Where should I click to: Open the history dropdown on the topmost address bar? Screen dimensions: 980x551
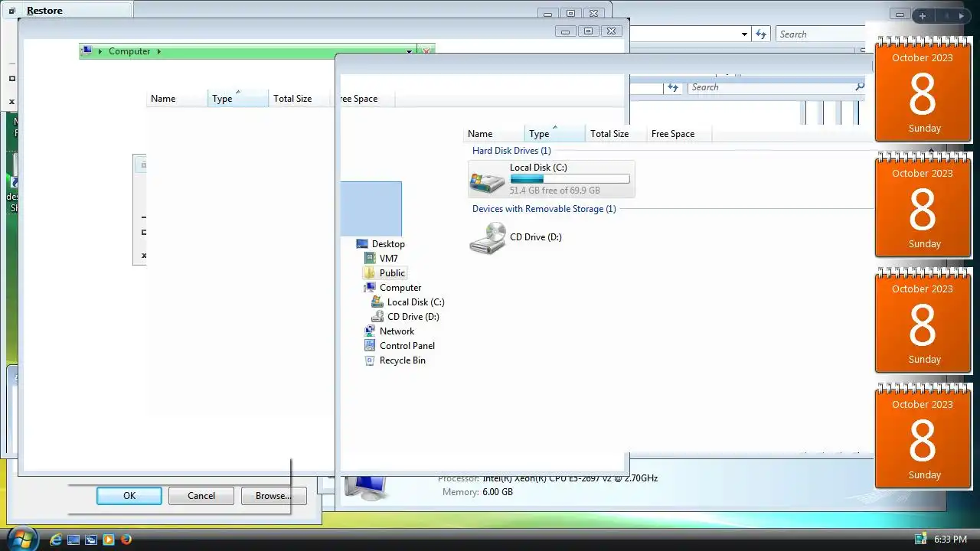coord(744,34)
